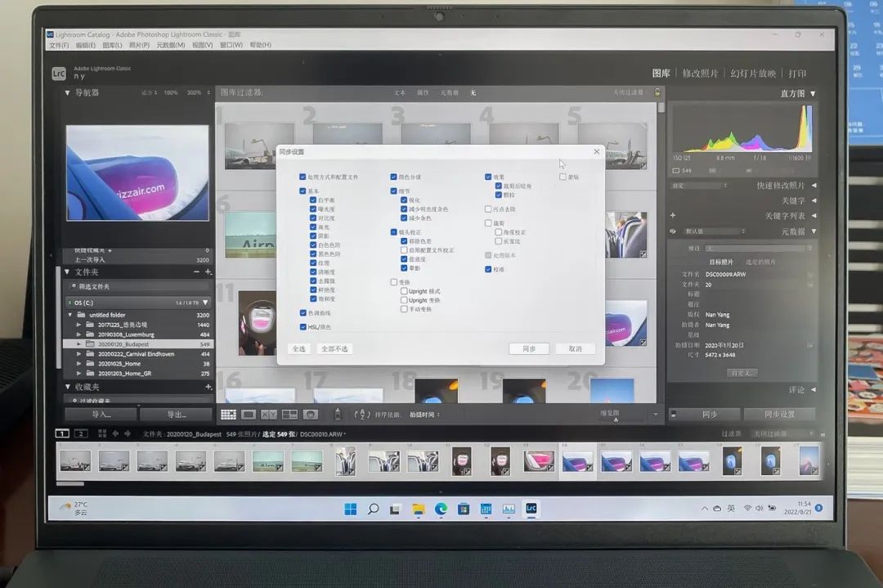Image resolution: width=883 pixels, height=588 pixels.
Task: Check the Upright 模式 checkbox
Action: pyautogui.click(x=404, y=291)
